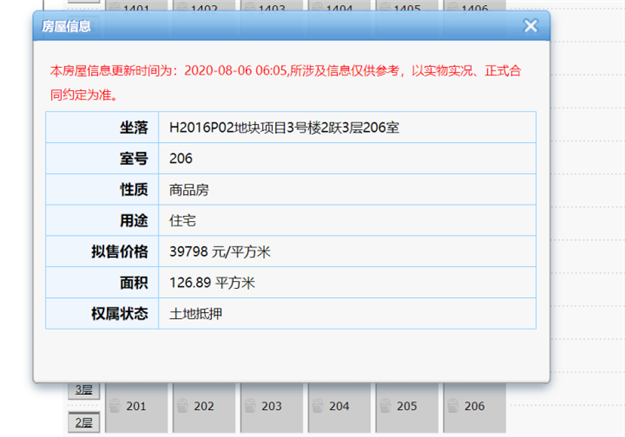
Task: Click the icon beside room 202
Action: click(x=183, y=406)
